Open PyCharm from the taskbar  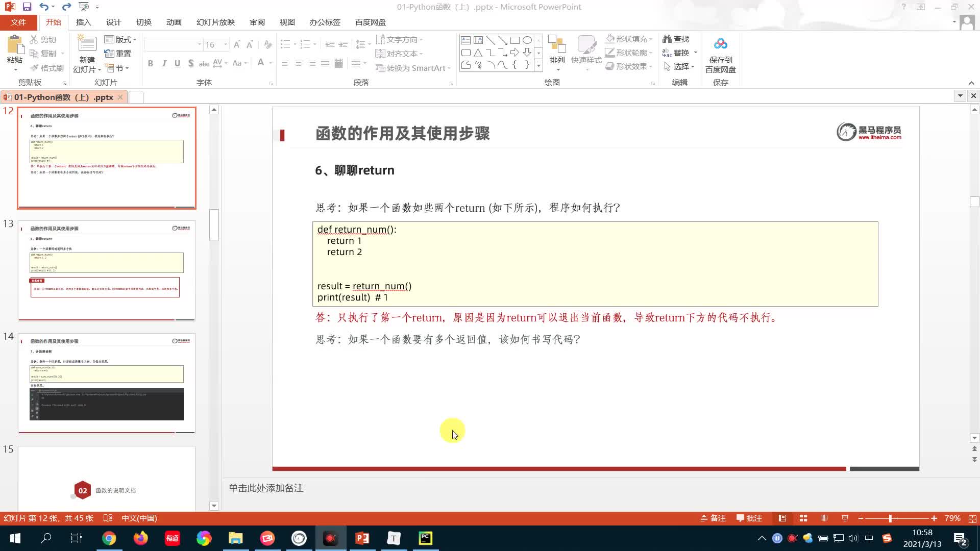click(x=425, y=538)
